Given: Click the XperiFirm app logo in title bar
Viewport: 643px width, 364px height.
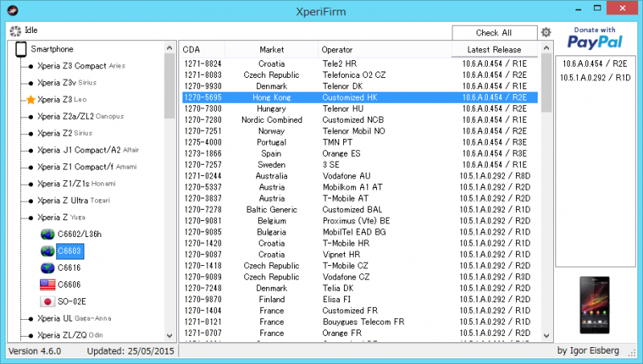Looking at the screenshot, I should (x=13, y=10).
